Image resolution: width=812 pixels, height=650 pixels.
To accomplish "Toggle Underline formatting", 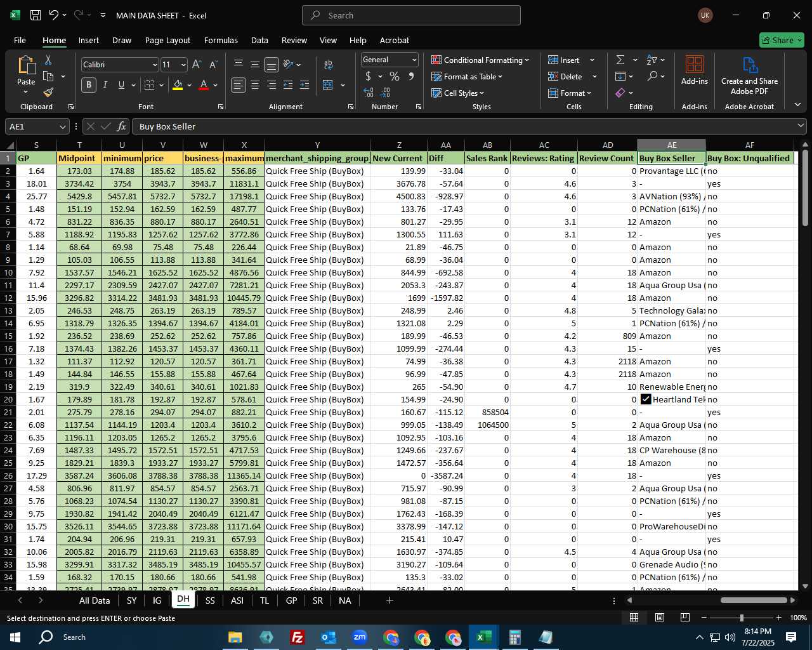I will (121, 85).
